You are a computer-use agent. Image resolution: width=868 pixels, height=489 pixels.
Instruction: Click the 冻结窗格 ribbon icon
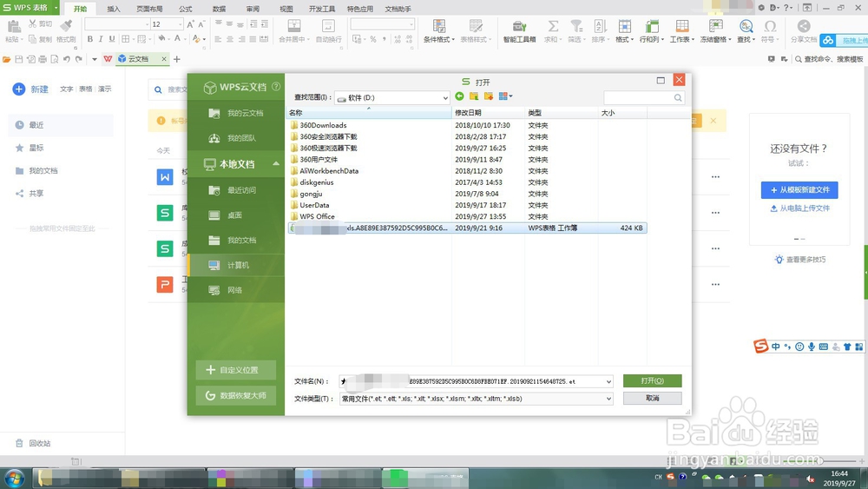click(716, 31)
